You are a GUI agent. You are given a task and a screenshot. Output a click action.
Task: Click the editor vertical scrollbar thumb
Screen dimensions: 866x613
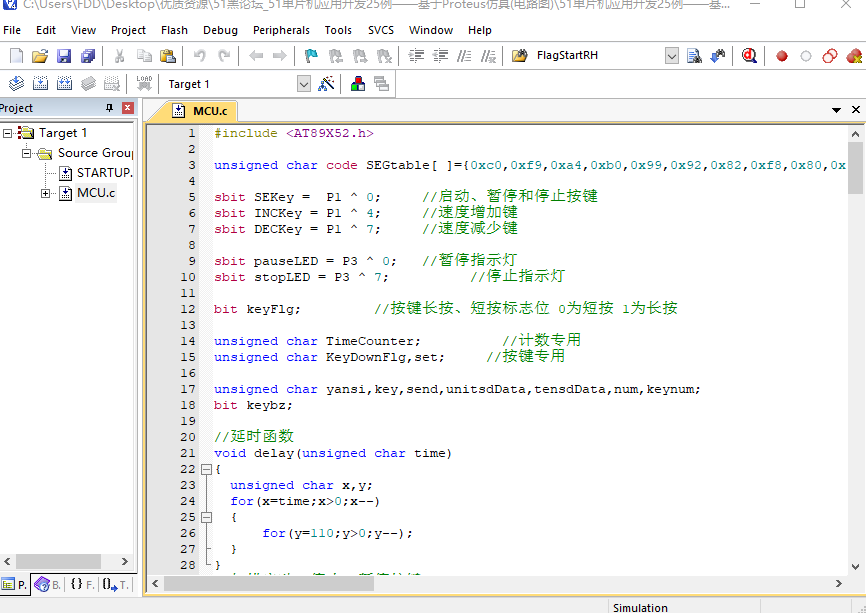[x=855, y=168]
